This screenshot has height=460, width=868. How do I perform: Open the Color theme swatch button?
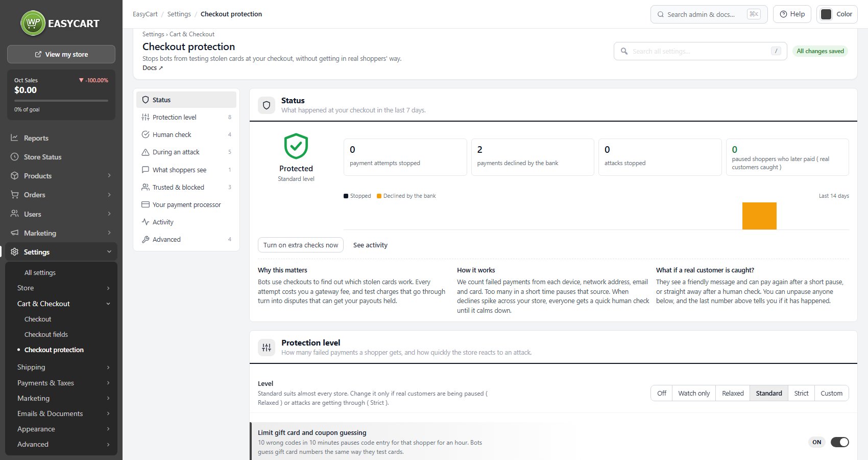click(x=837, y=14)
